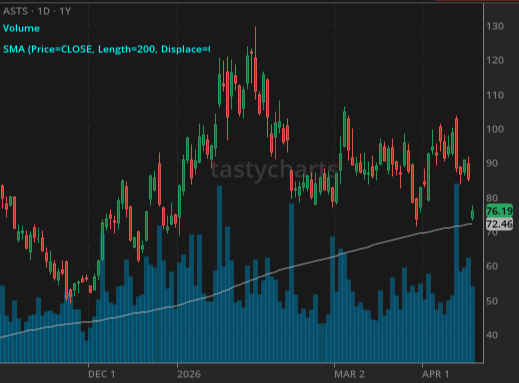Open the Volume study label
The width and height of the screenshot is (519, 383).
[21, 28]
